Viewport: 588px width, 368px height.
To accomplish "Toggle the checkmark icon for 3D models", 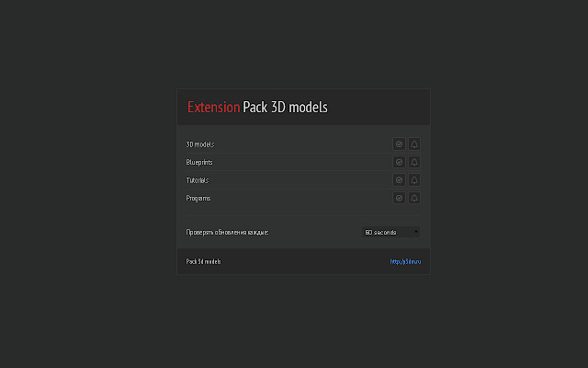I will pos(399,144).
